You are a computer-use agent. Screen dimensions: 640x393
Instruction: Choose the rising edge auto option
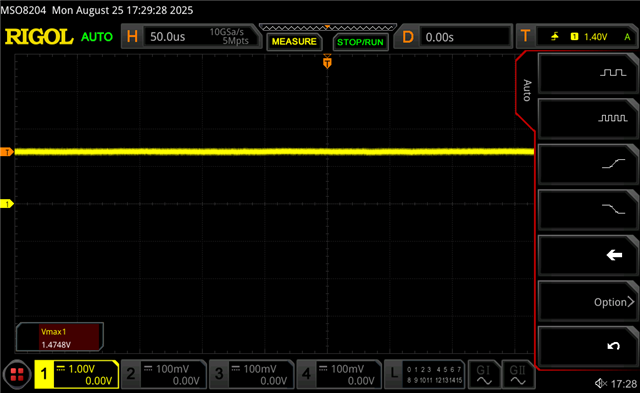click(x=588, y=164)
